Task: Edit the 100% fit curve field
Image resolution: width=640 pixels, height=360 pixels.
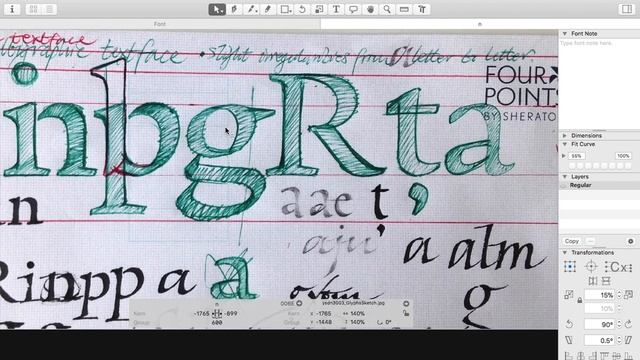Action: pyautogui.click(x=623, y=156)
